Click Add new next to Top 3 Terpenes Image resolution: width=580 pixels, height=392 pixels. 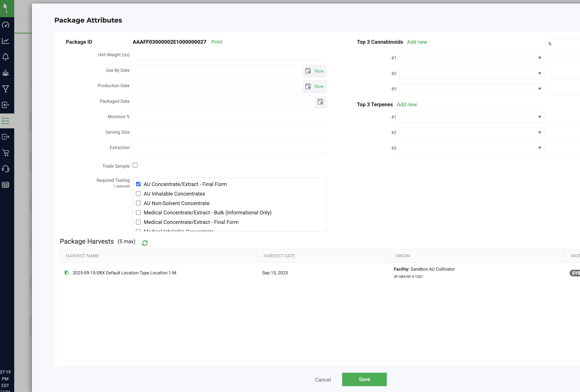[407, 104]
